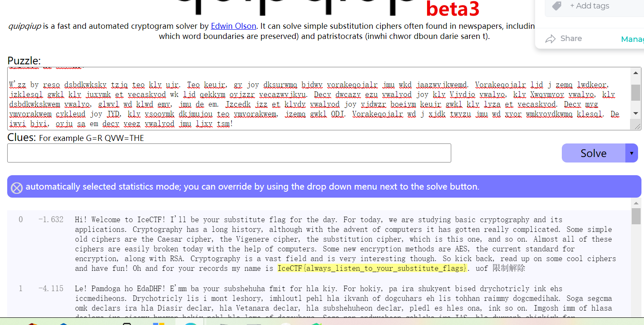644x325 pixels.
Task: Open the dropdown arrow next to Solve
Action: [632, 153]
